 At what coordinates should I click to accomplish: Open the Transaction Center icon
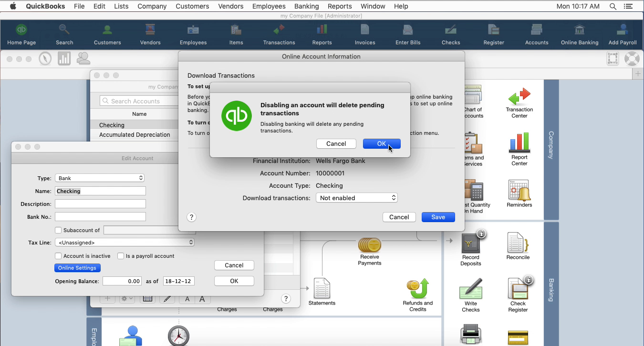(519, 102)
